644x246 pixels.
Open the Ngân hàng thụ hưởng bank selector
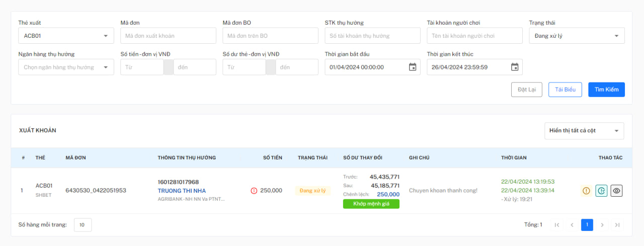pos(66,67)
